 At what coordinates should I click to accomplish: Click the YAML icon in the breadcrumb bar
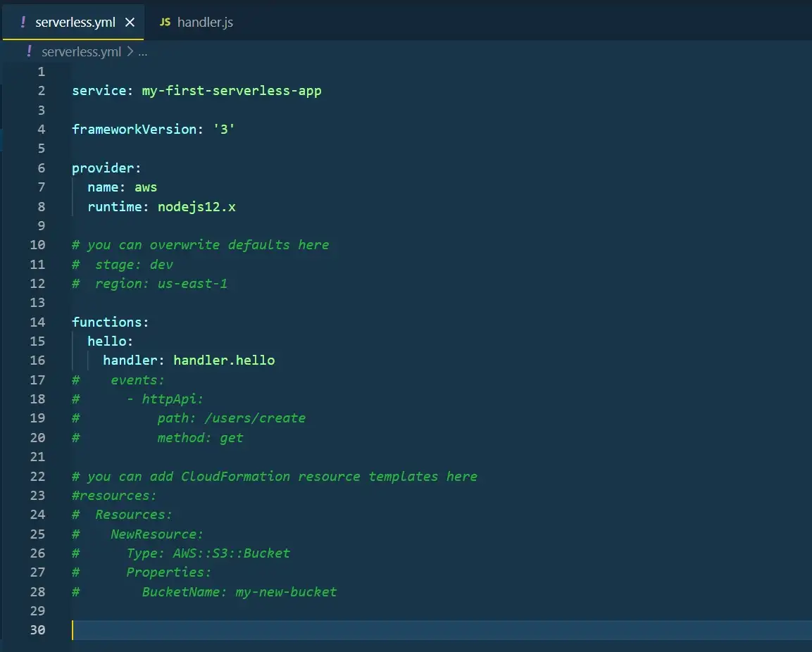[29, 51]
